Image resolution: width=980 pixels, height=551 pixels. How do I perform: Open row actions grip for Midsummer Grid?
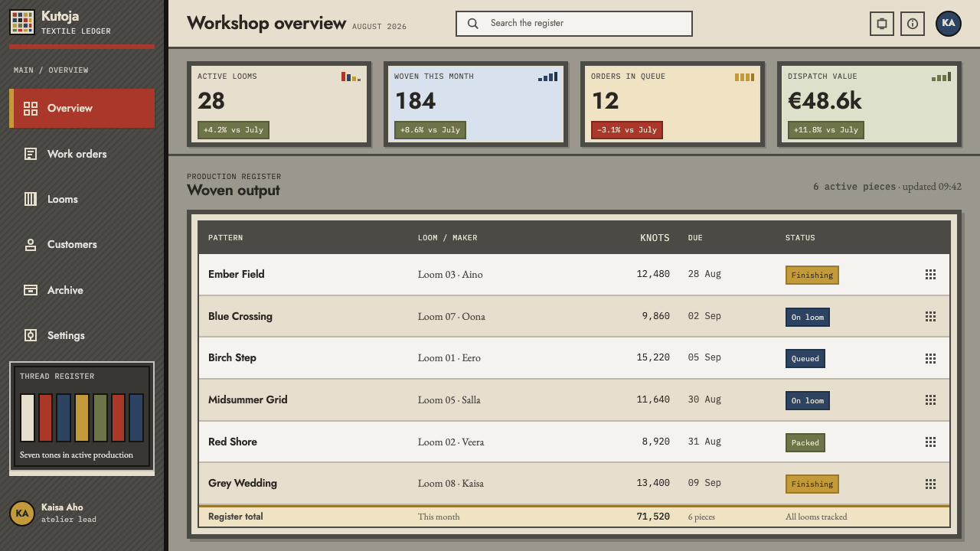click(931, 400)
